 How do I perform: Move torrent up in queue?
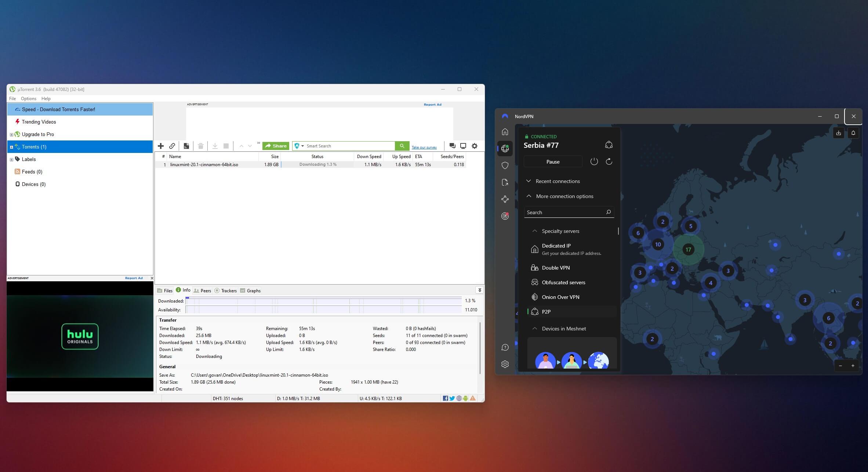(x=241, y=146)
